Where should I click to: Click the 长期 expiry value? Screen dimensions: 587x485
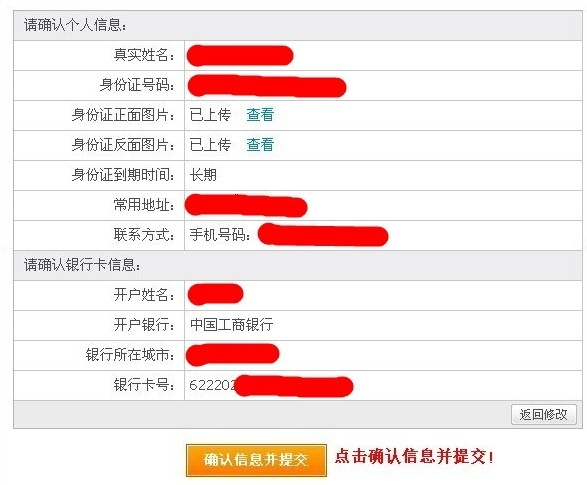(x=203, y=175)
